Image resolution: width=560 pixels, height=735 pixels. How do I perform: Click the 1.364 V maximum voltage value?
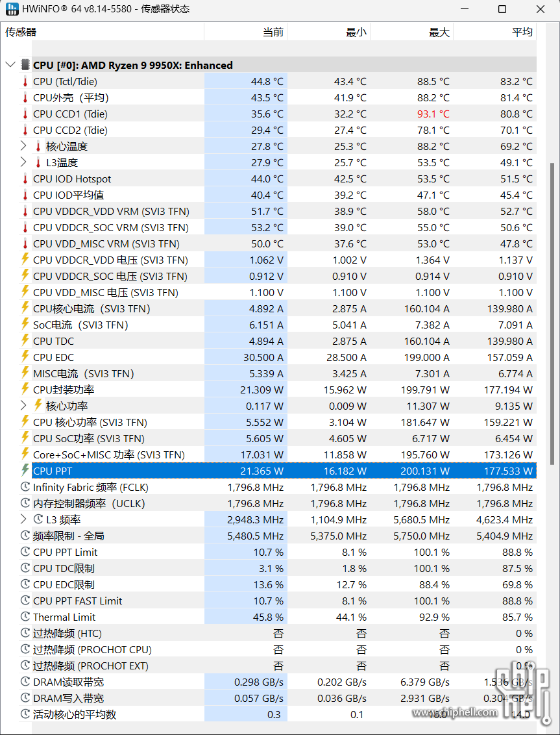click(432, 260)
